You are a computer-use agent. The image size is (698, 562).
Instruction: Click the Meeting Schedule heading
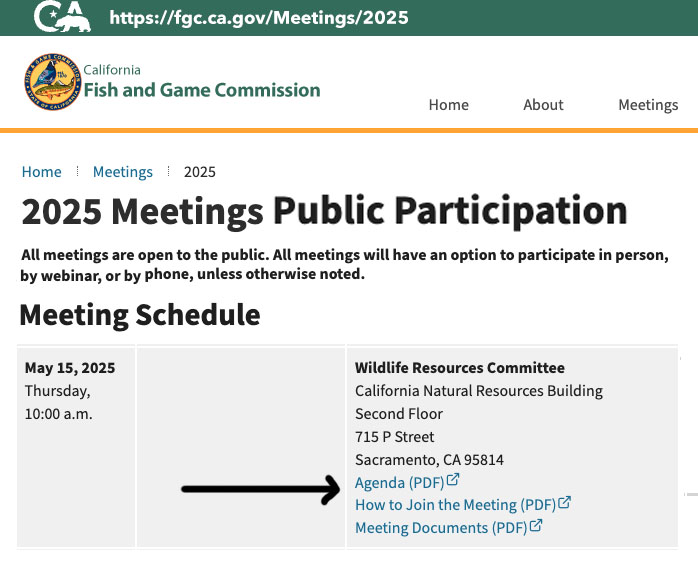tap(140, 315)
